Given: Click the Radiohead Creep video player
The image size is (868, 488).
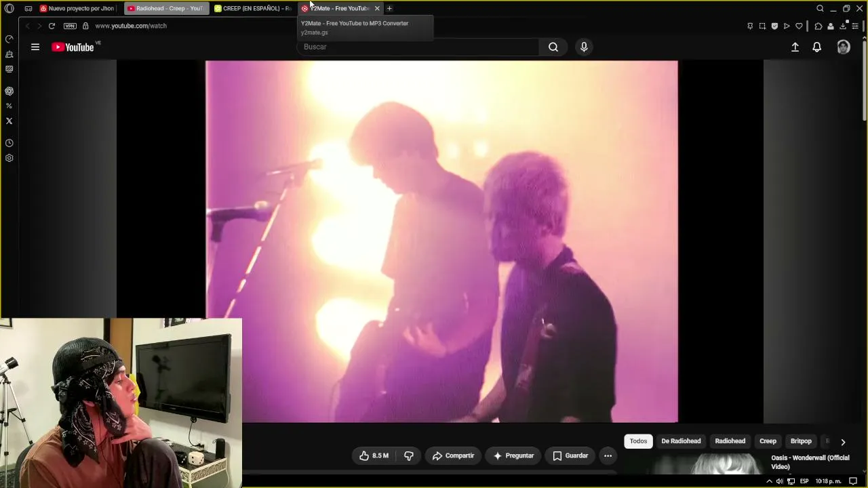Looking at the screenshot, I should [x=441, y=241].
